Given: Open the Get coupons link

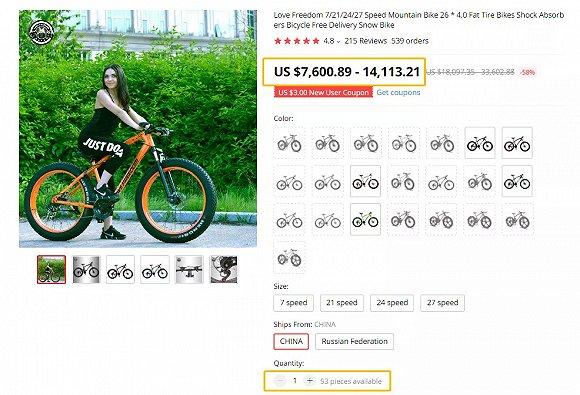Looking at the screenshot, I should (x=398, y=92).
